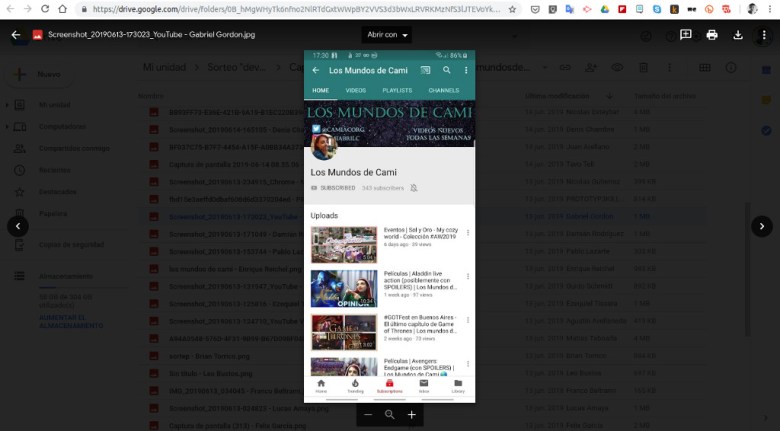Click the drive.google.com address bar
The width and height of the screenshot is (780, 431).
[300, 9]
